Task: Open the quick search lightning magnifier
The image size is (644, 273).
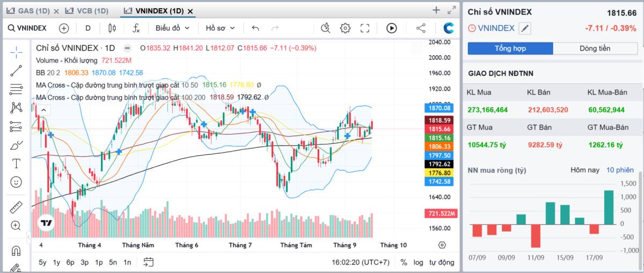Action: (x=325, y=28)
